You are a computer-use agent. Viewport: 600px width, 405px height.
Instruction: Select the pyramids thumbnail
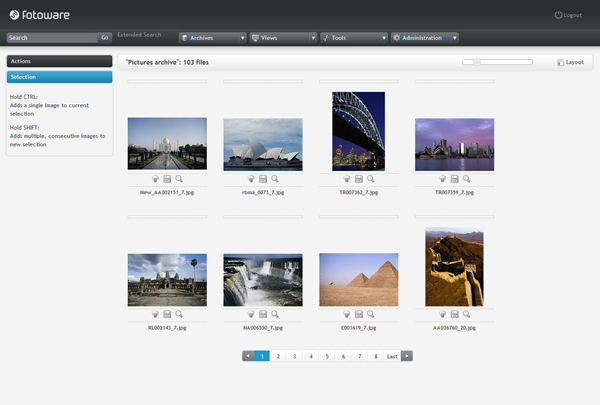point(359,279)
